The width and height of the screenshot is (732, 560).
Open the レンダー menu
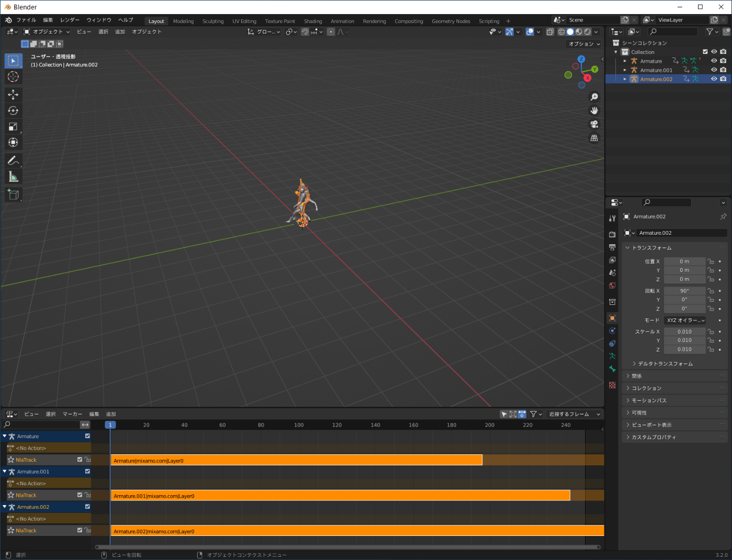70,20
